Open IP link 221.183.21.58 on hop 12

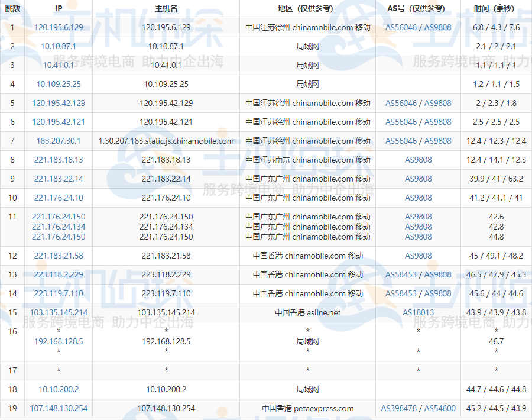(57, 256)
